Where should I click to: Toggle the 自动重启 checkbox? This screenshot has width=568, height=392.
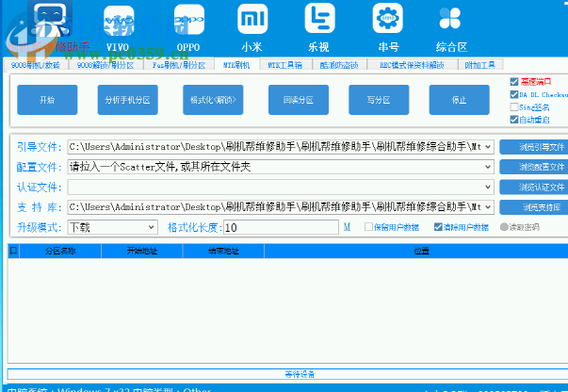point(513,120)
